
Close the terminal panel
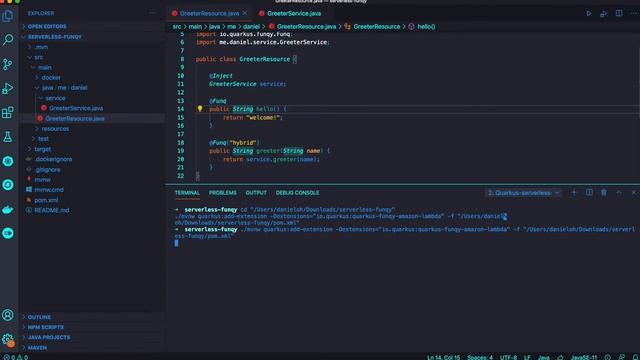pyautogui.click(x=633, y=192)
